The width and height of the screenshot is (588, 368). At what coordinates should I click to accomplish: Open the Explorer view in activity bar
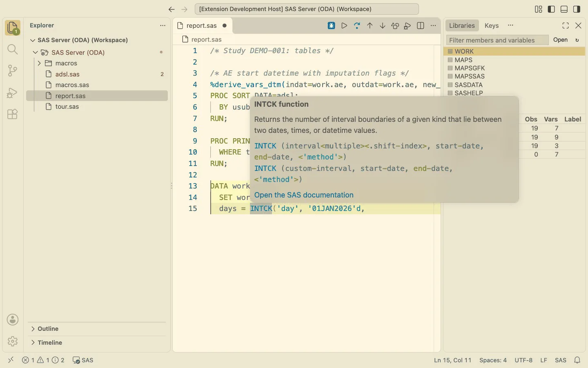pyautogui.click(x=13, y=28)
